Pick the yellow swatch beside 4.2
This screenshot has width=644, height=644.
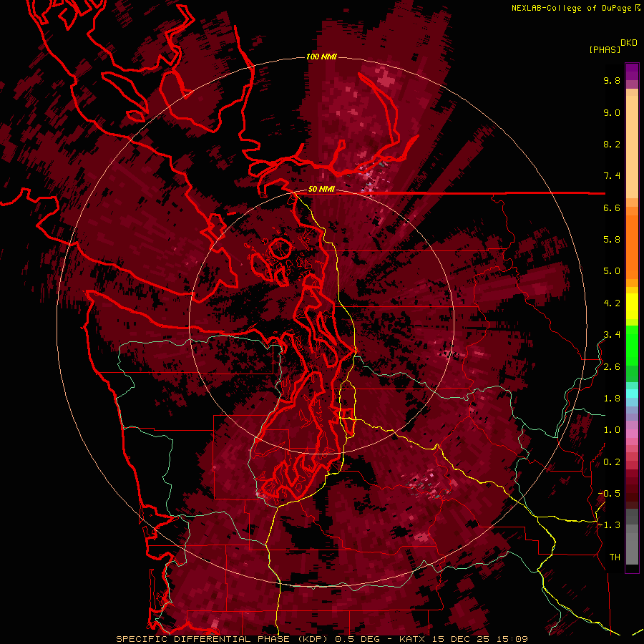pyautogui.click(x=632, y=306)
